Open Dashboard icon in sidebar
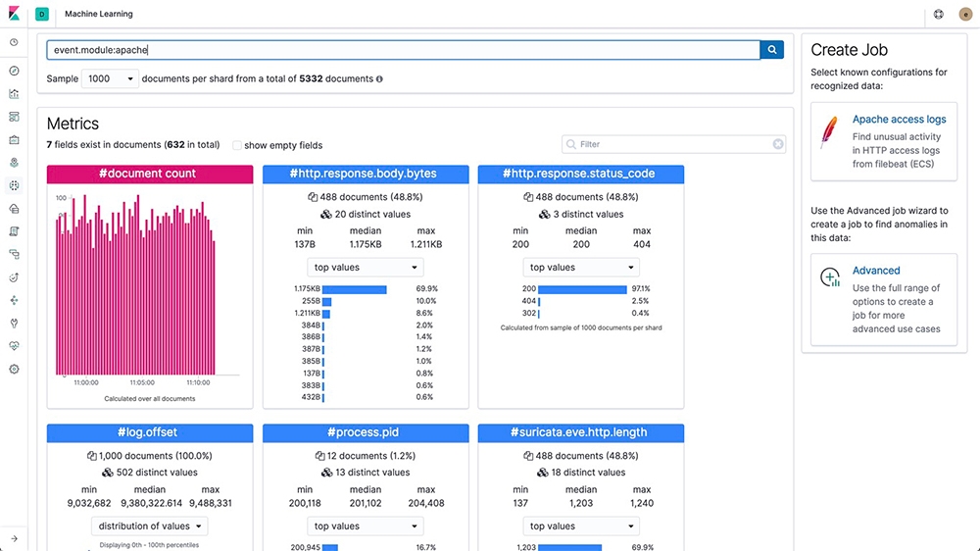Viewport: 980px width, 551px height. click(14, 117)
